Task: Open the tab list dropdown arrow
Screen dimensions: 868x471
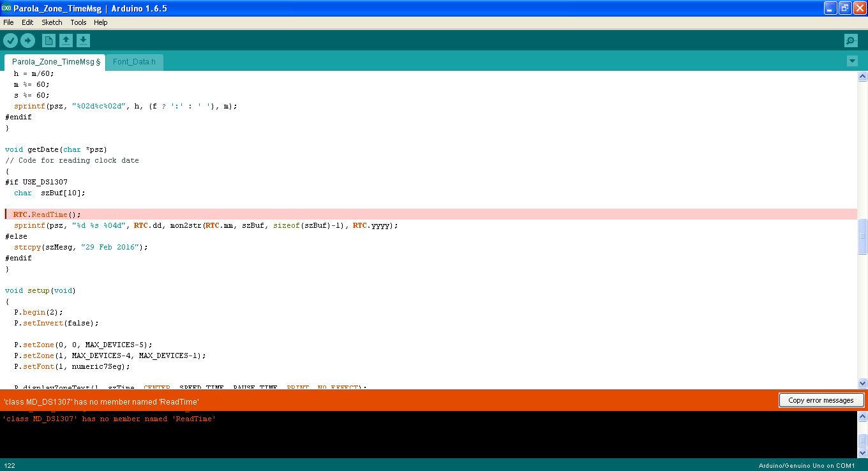Action: pos(852,61)
